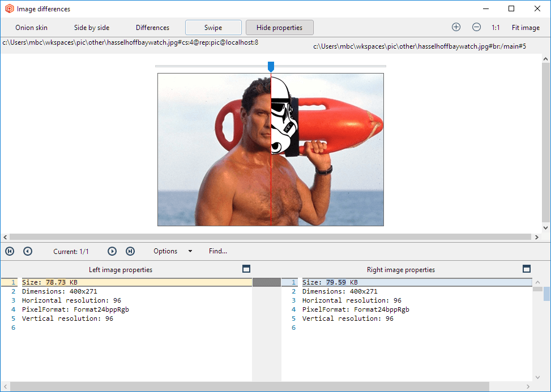The height and width of the screenshot is (392, 551).
Task: Go to next difference icon
Action: coord(112,251)
